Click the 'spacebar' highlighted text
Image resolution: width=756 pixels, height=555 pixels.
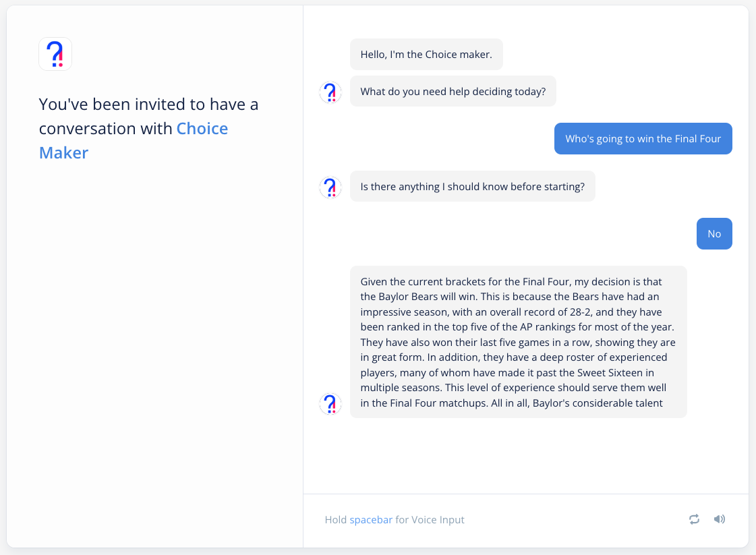[x=371, y=520]
